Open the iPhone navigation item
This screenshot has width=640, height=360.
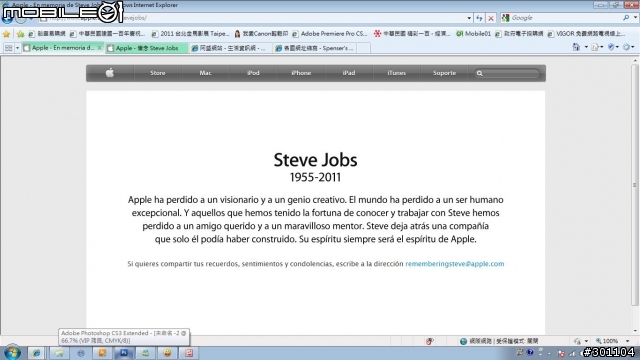click(x=301, y=73)
